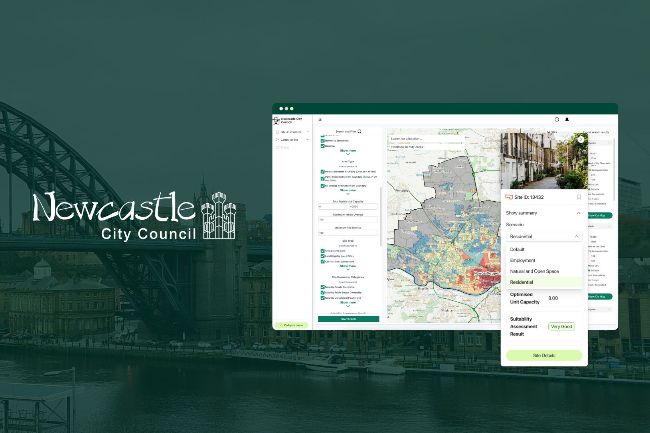Viewport: 650px width, 433px height.
Task: Untick the topmost fully visible checkbox in filter list
Action: tap(323, 141)
